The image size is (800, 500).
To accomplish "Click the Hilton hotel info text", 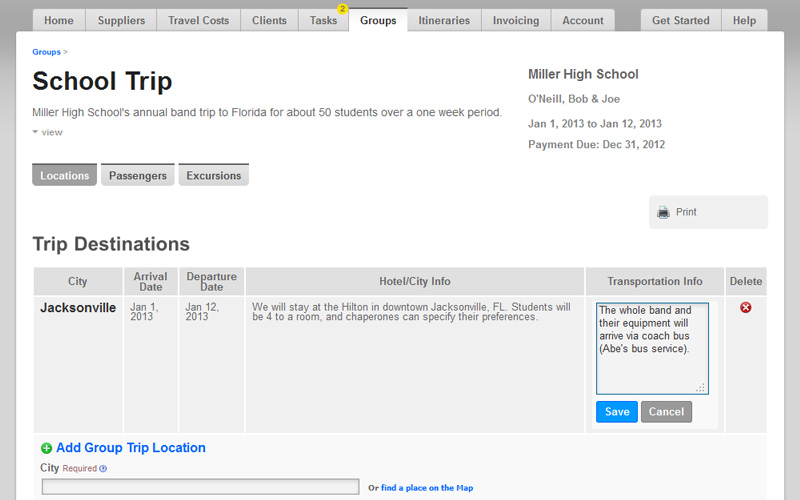I will point(411,312).
